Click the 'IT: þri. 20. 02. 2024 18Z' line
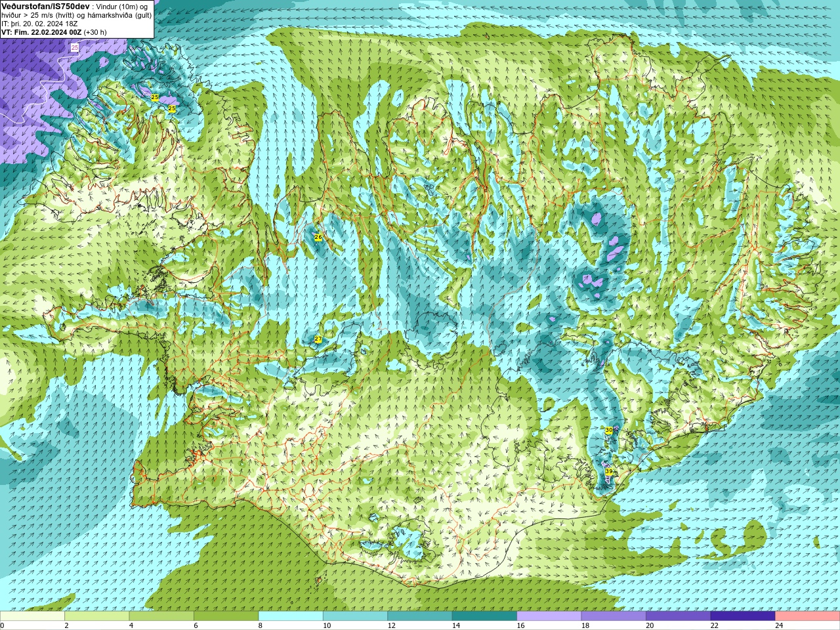This screenshot has width=840, height=630. point(39,24)
